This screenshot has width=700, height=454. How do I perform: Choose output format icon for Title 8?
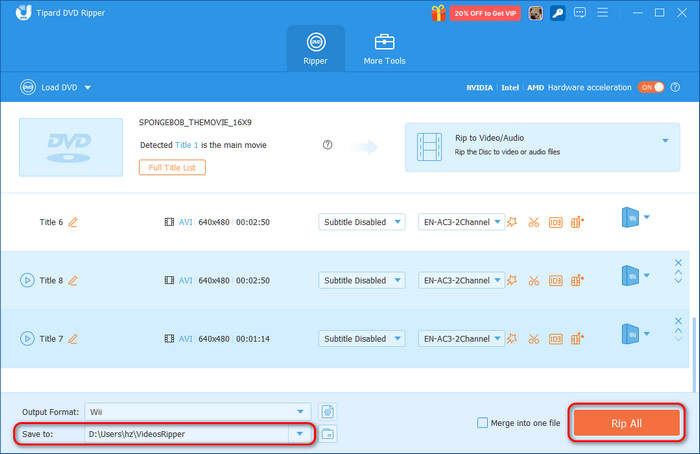[630, 276]
